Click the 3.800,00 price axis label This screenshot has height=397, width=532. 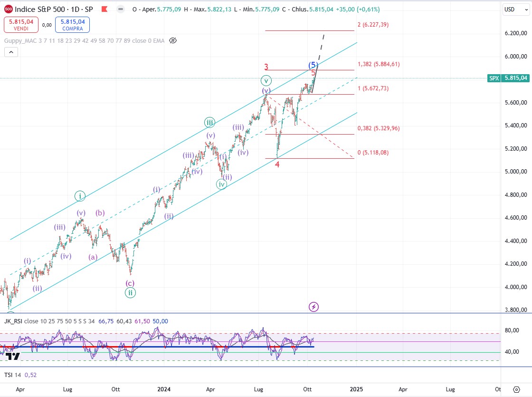click(x=516, y=310)
